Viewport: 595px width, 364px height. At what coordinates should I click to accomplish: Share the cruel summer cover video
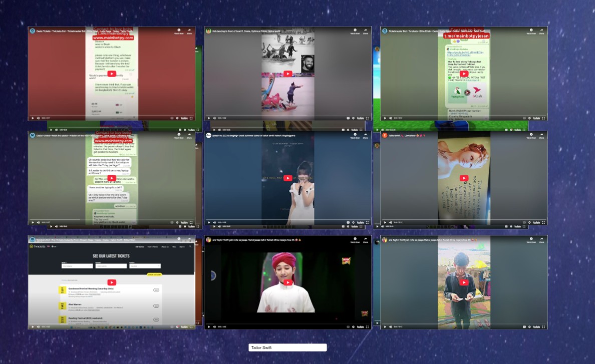coord(366,135)
